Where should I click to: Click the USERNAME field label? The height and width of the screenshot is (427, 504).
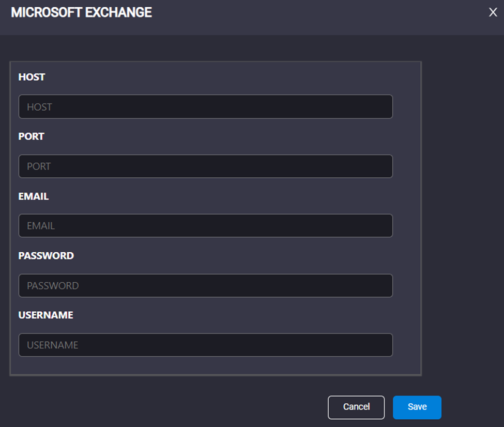pyautogui.click(x=45, y=315)
